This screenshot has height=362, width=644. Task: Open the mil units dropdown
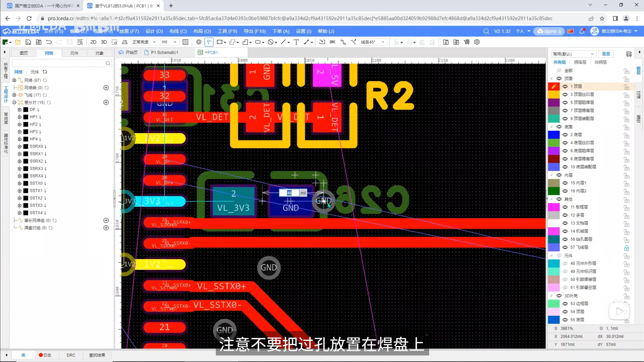(169, 42)
